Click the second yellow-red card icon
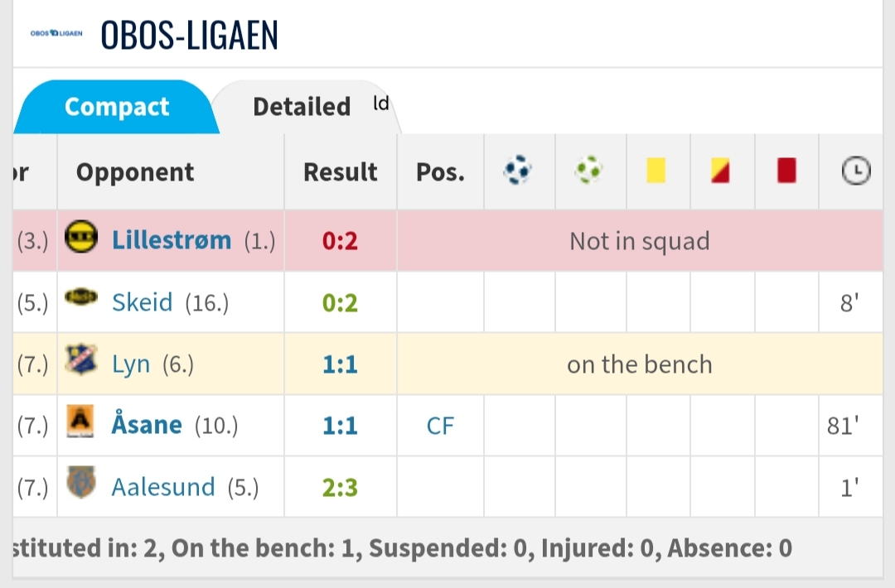This screenshot has height=588, width=895. 720,171
